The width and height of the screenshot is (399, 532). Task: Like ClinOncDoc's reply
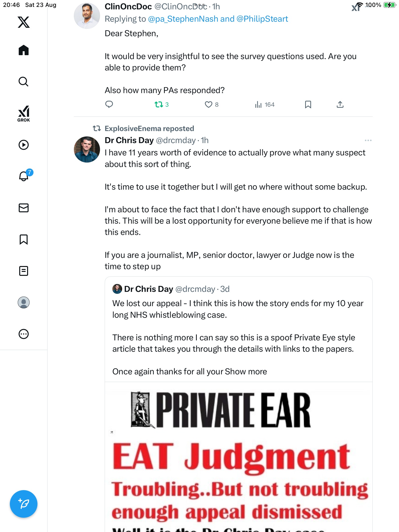click(209, 105)
